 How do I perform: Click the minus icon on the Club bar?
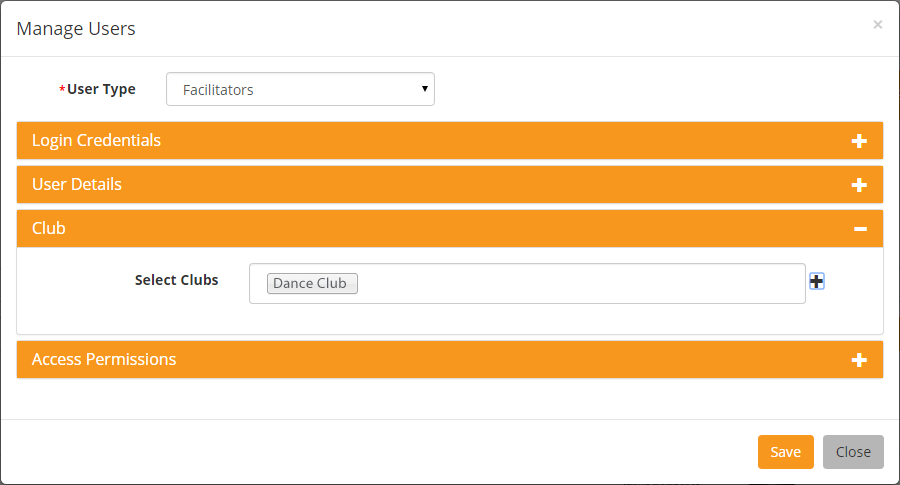coord(860,229)
